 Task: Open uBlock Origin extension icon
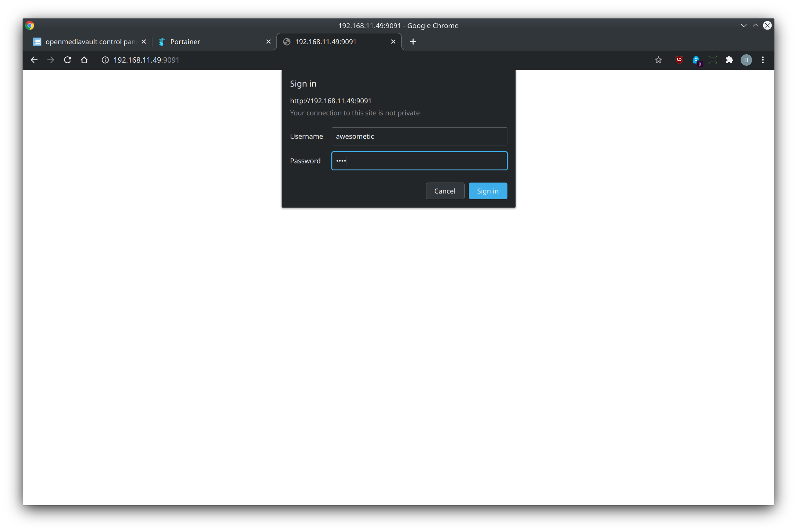pyautogui.click(x=679, y=60)
